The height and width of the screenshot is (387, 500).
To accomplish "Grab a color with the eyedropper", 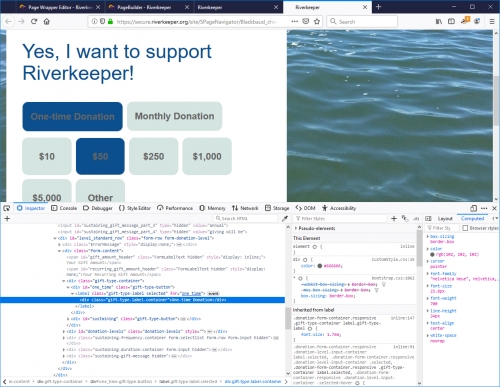I will tap(285, 219).
